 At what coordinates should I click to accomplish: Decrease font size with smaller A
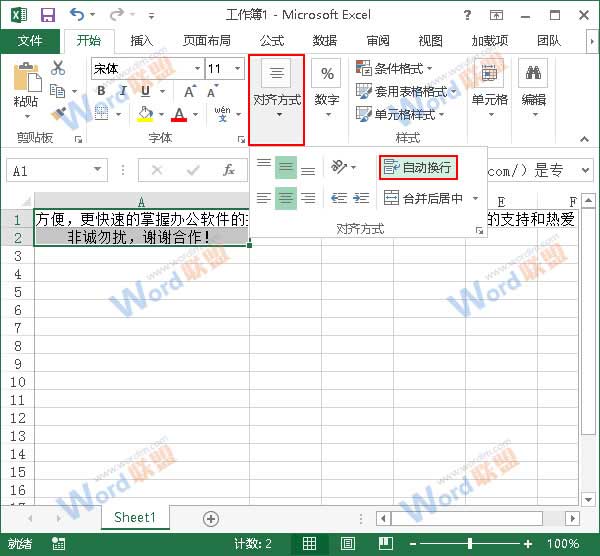[212, 92]
